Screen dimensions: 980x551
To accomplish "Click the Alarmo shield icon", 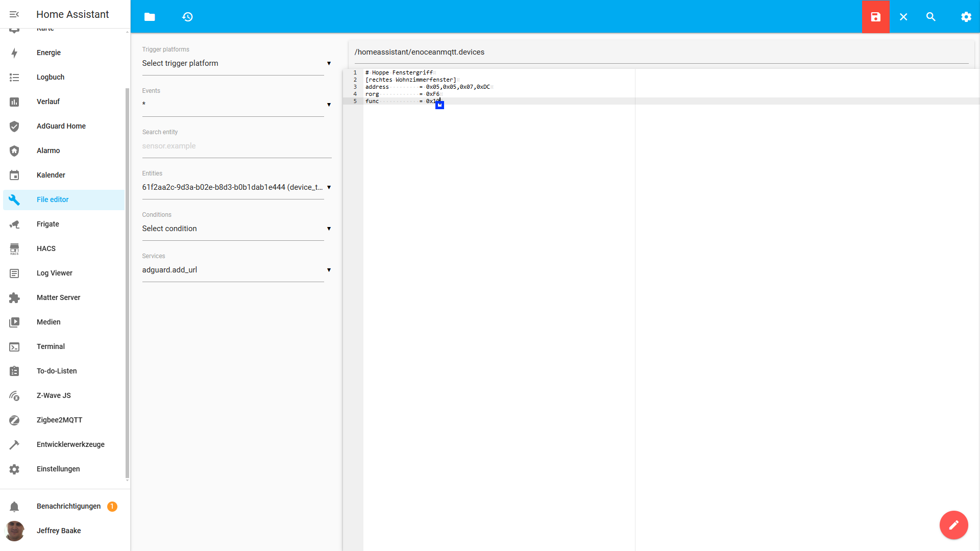I will coord(14,151).
